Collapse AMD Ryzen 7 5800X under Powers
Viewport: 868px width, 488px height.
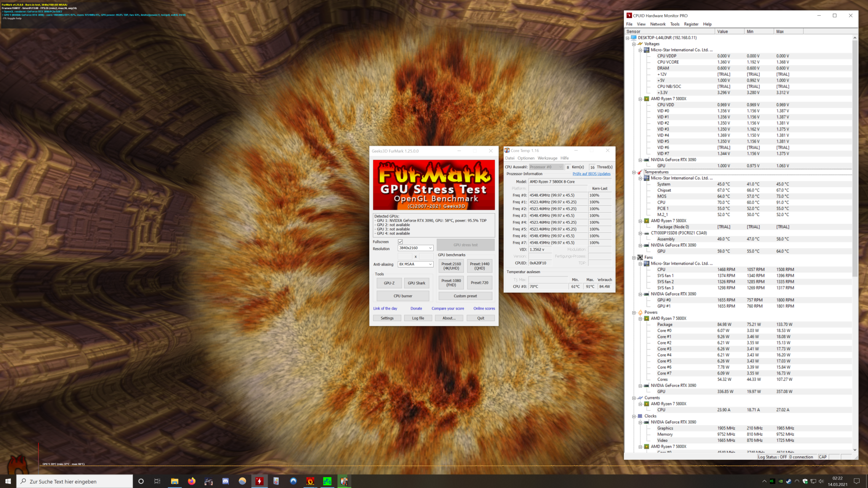coord(640,318)
